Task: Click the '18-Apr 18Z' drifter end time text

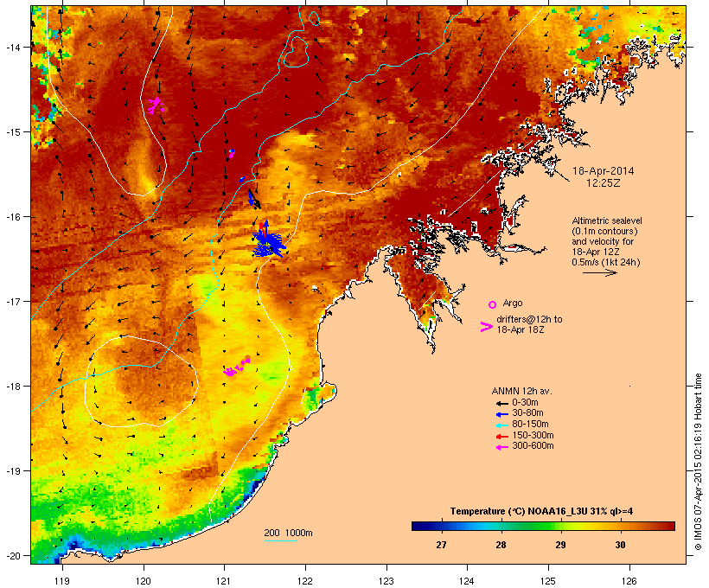Action: [521, 329]
